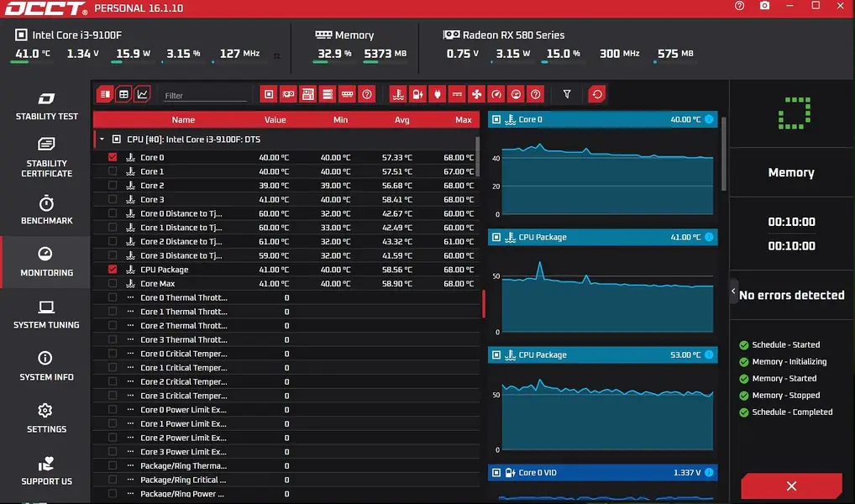Toggle fan speed sensor type filter
The width and height of the screenshot is (855, 504).
pyautogui.click(x=476, y=94)
